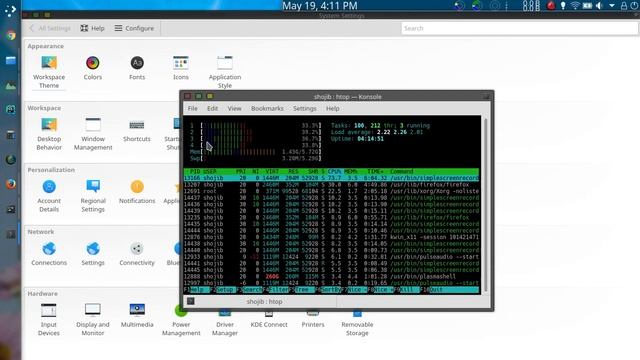Click new tab icon in Konsole tab bar
Screen dimensions: 640x360
[x=191, y=301]
